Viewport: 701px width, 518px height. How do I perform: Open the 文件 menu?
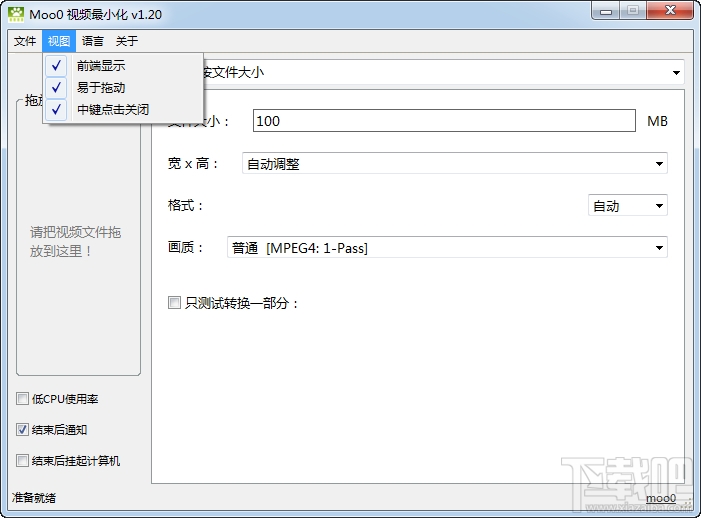(x=25, y=41)
